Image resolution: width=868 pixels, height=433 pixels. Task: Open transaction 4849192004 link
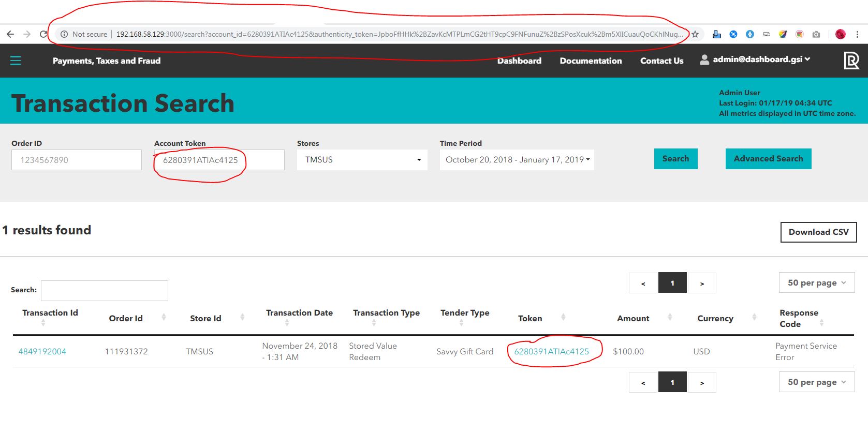coord(42,352)
